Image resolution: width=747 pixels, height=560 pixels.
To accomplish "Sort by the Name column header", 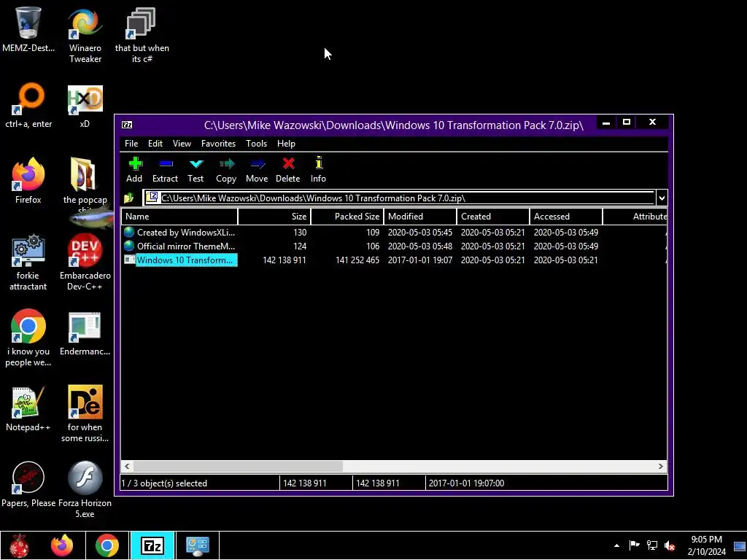I will (179, 216).
